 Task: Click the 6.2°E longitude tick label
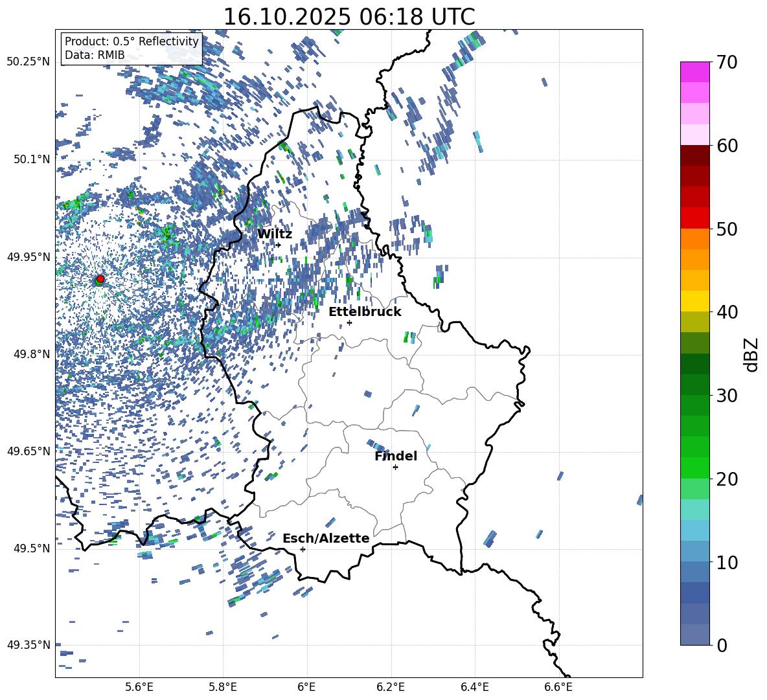click(x=391, y=687)
